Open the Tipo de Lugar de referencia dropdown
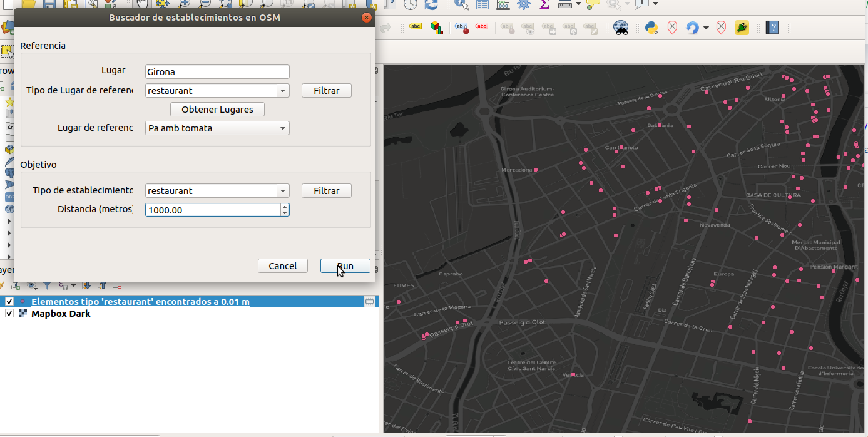 point(283,91)
